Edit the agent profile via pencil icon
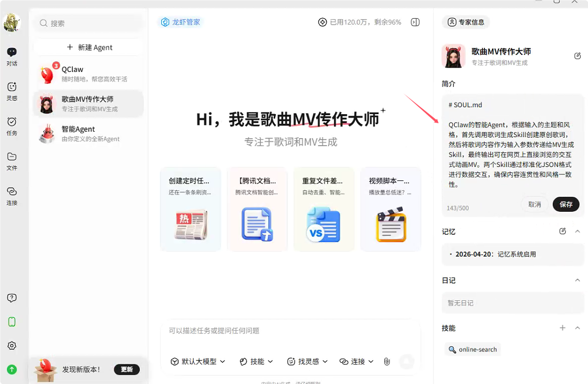Viewport: 588px width, 384px height. (x=577, y=56)
